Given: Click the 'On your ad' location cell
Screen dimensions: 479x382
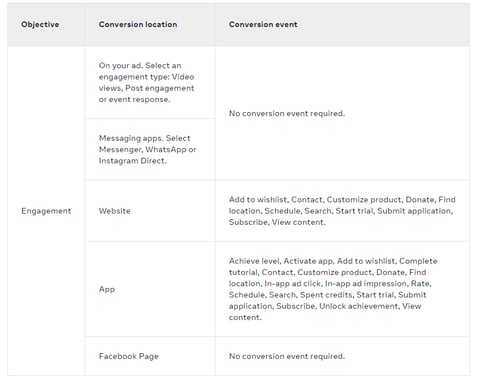Looking at the screenshot, I should 150,82.
